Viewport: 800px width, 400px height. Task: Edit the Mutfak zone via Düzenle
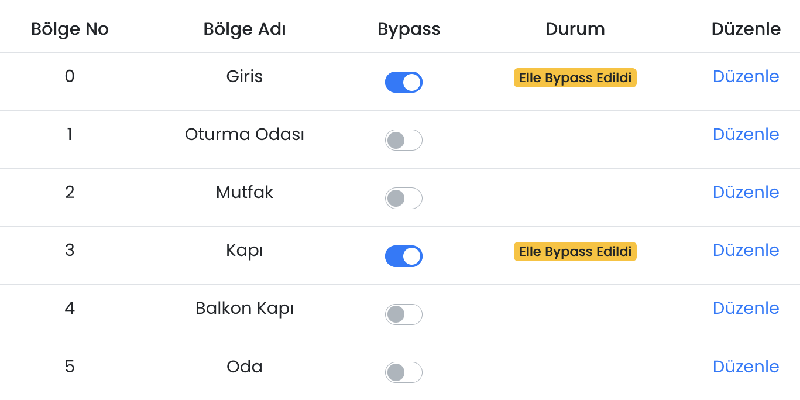click(745, 192)
